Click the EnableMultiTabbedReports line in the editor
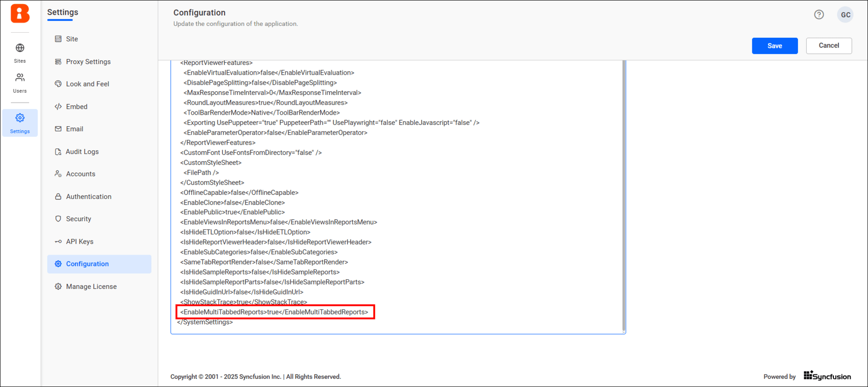The width and height of the screenshot is (868, 387). coord(274,312)
